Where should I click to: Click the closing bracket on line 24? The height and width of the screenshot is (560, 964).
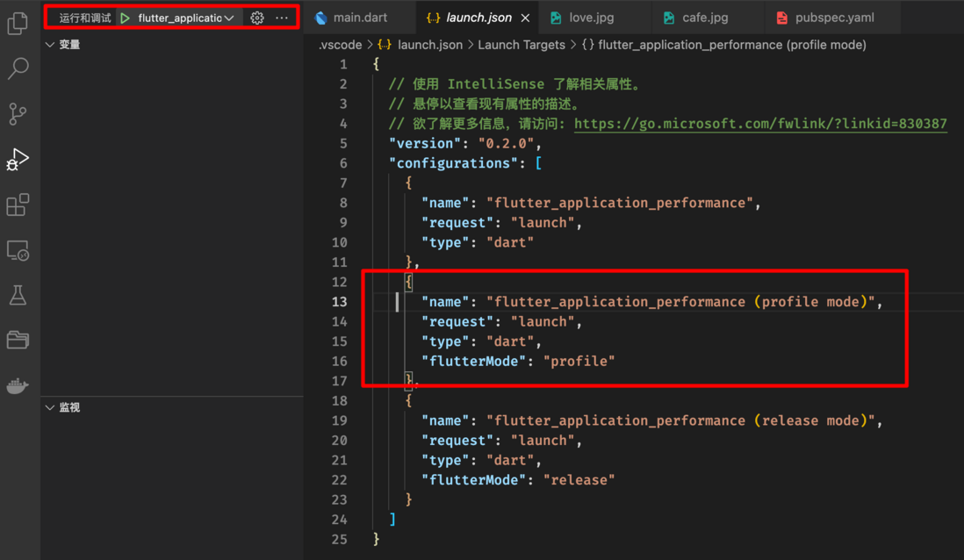pyautogui.click(x=392, y=520)
